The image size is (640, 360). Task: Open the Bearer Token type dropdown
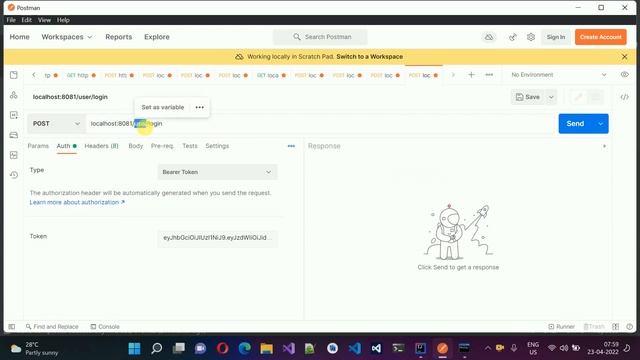coord(217,172)
